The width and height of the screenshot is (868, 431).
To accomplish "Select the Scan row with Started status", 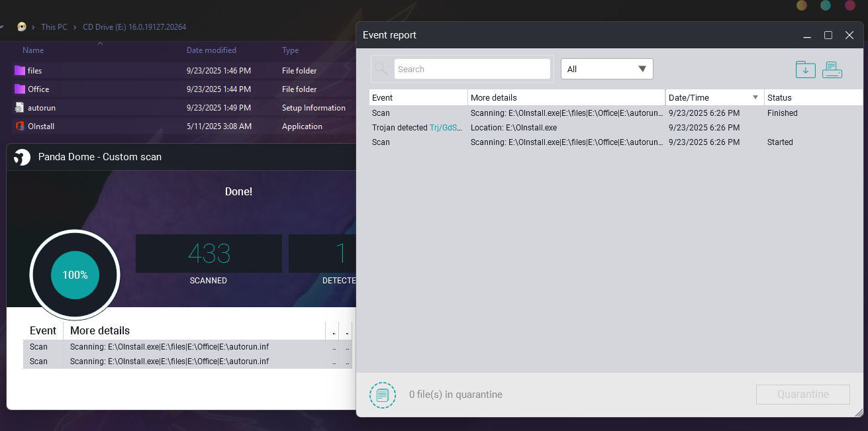I will [x=616, y=142].
